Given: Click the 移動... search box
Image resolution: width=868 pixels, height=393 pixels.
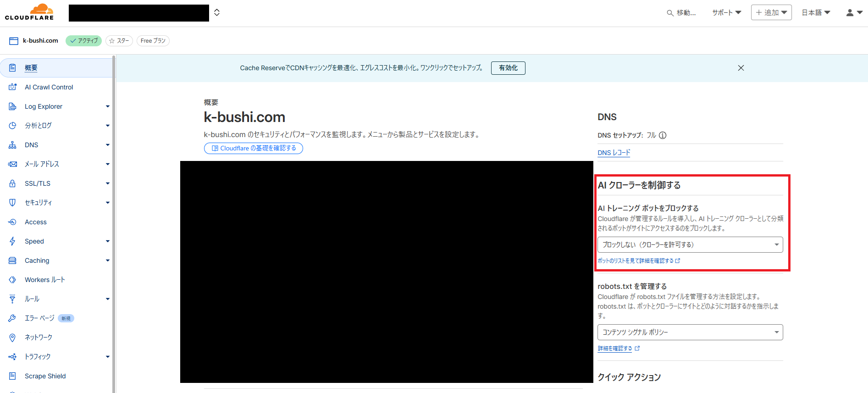Looking at the screenshot, I should pos(681,13).
